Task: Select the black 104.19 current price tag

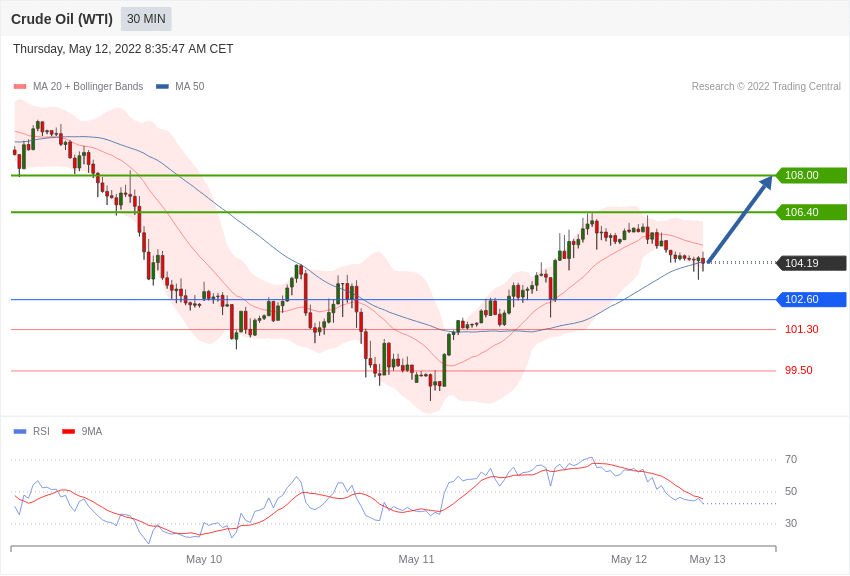Action: tap(811, 263)
